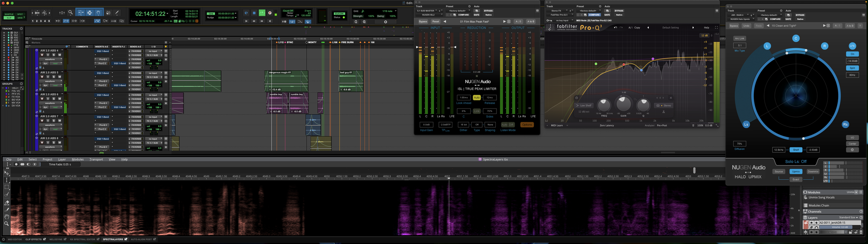Viewport: 868px width, 244px height.
Task: Click the Halo Upmix C speaker icon
Action: [x=796, y=39]
